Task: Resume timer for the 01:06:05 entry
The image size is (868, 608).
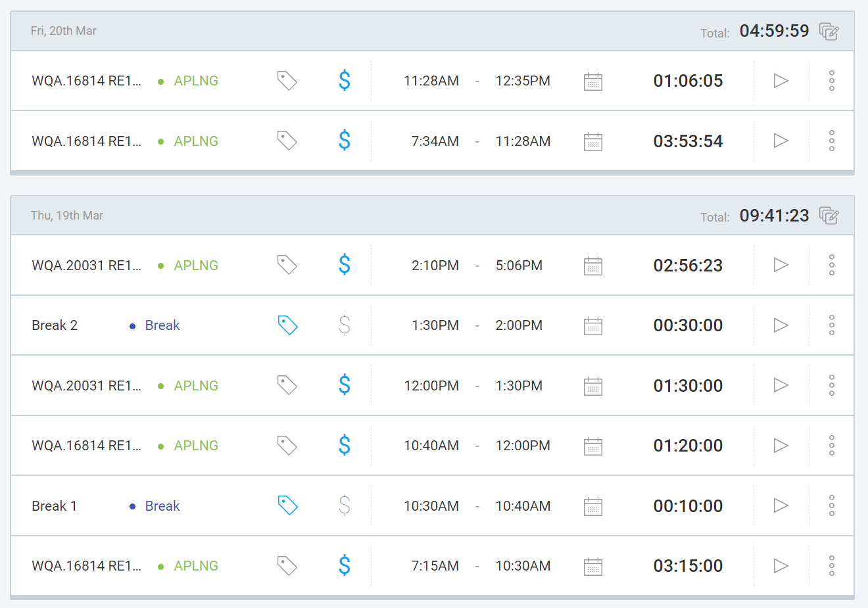Action: 781,81
